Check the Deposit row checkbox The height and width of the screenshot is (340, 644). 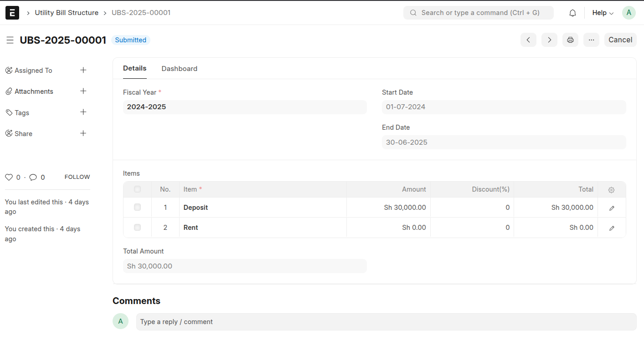137,207
